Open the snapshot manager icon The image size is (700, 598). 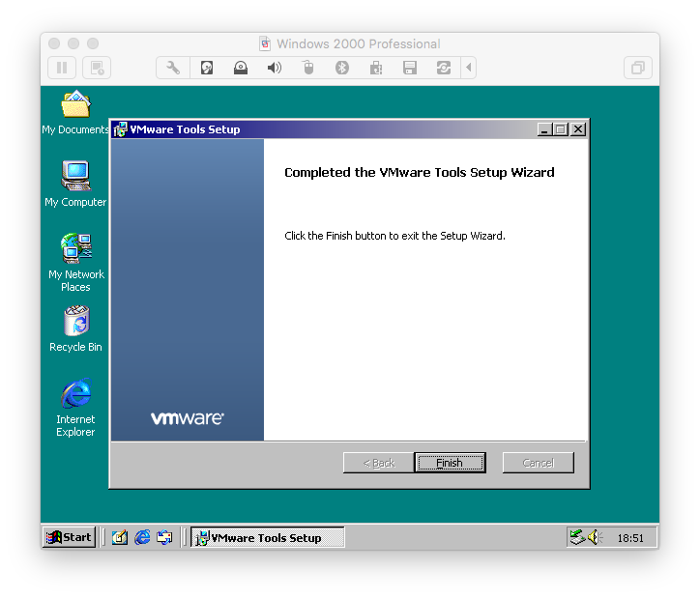[x=97, y=68]
